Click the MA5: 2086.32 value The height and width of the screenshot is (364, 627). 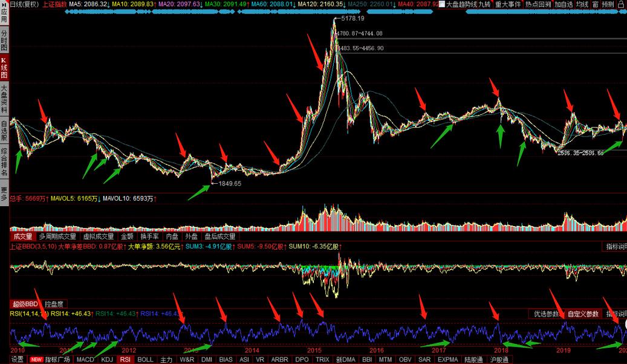(88, 4)
